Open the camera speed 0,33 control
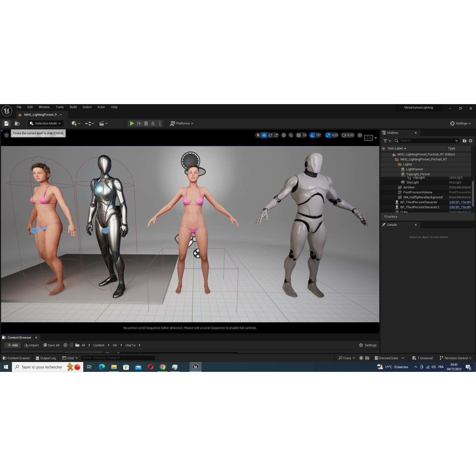476x476 pixels. coord(348,135)
